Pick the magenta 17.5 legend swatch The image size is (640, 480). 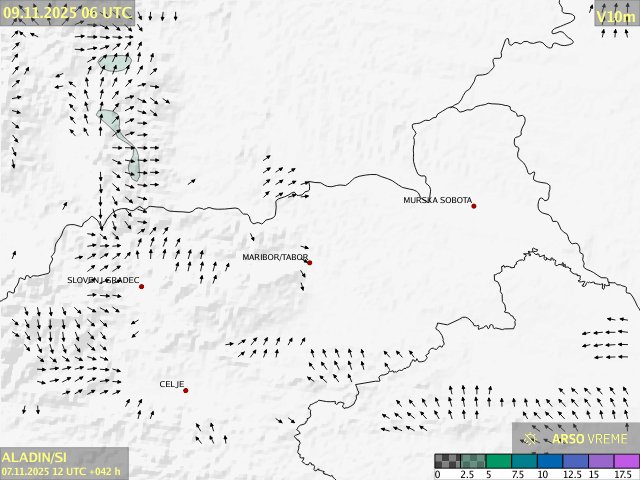pos(626,461)
